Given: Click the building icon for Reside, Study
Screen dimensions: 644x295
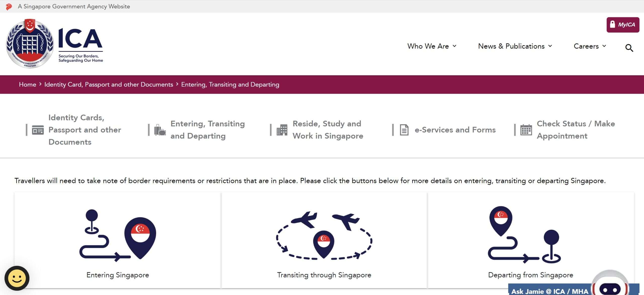Looking at the screenshot, I should [282, 130].
